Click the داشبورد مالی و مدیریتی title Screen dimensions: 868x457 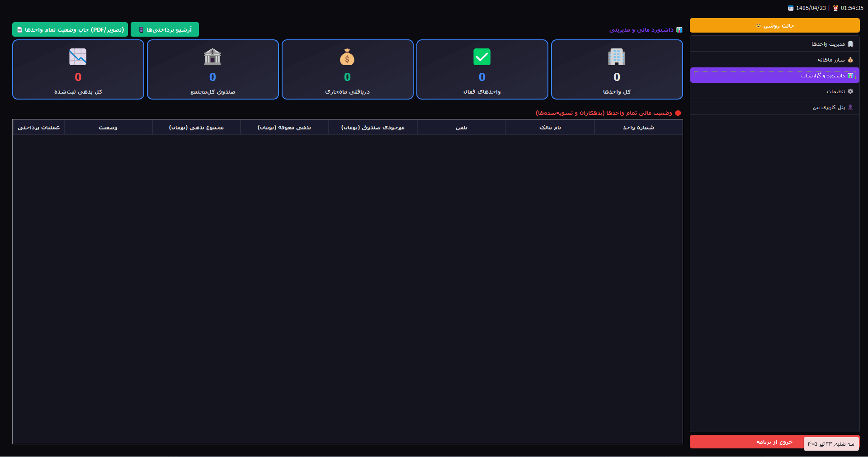point(642,30)
